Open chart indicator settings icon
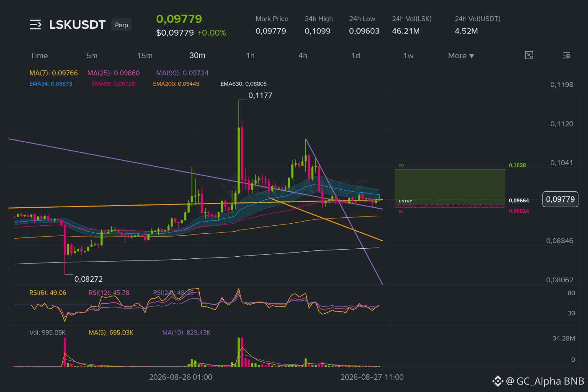This screenshot has height=392, width=588. pyautogui.click(x=567, y=55)
